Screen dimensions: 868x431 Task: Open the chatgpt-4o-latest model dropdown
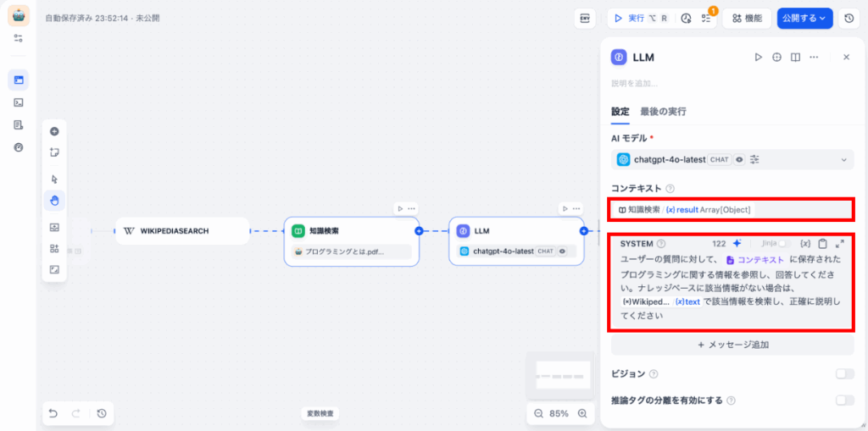732,159
